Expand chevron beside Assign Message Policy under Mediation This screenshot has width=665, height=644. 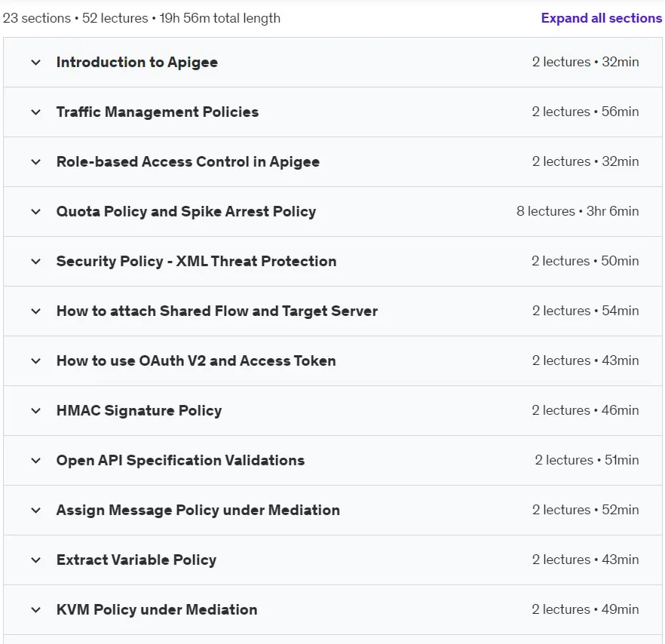coord(36,510)
